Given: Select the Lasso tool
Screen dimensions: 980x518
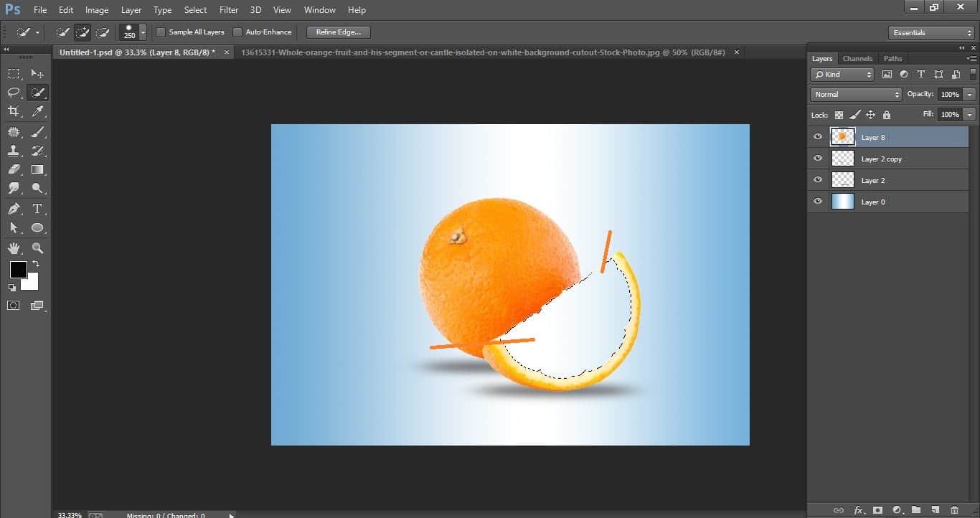Looking at the screenshot, I should click(x=14, y=93).
